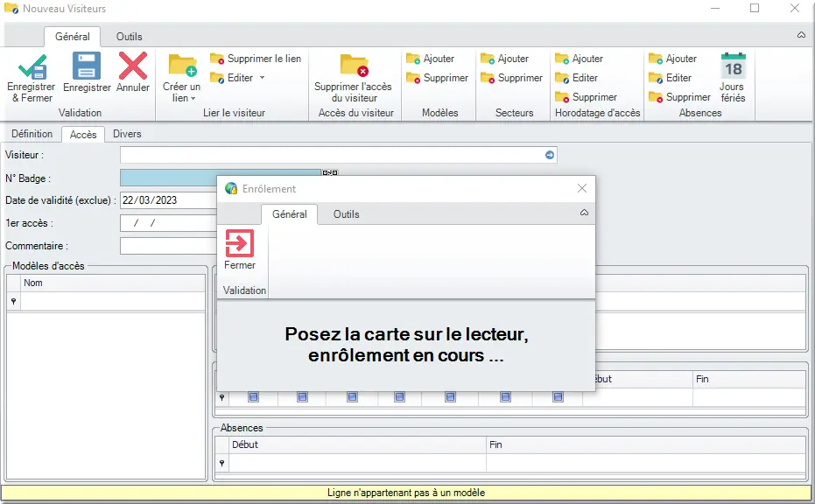Click the Nom column header

click(112, 283)
